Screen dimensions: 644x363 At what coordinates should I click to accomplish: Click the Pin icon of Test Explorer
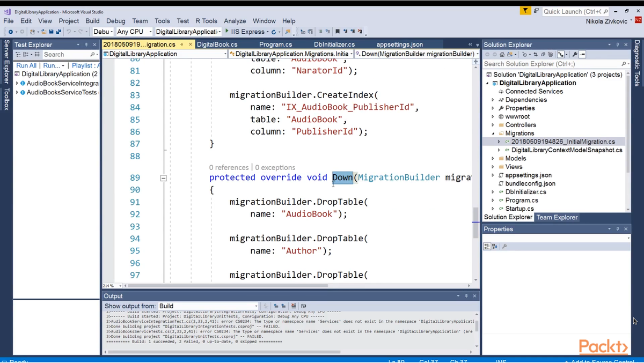86,45
